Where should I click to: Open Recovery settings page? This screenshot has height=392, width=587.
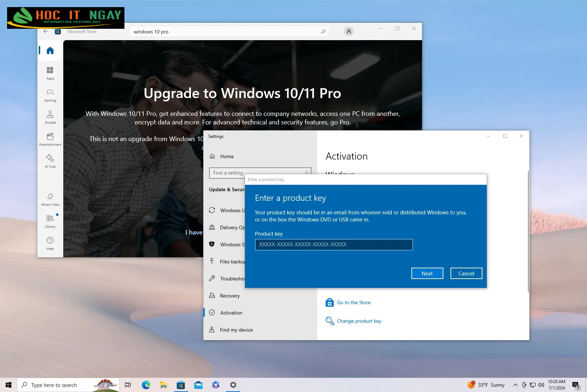[230, 296]
